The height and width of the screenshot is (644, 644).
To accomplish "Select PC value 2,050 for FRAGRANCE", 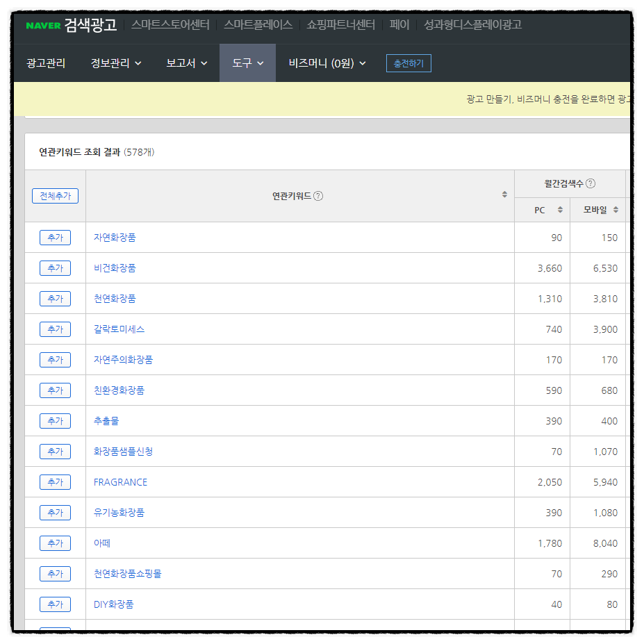I will click(x=550, y=482).
